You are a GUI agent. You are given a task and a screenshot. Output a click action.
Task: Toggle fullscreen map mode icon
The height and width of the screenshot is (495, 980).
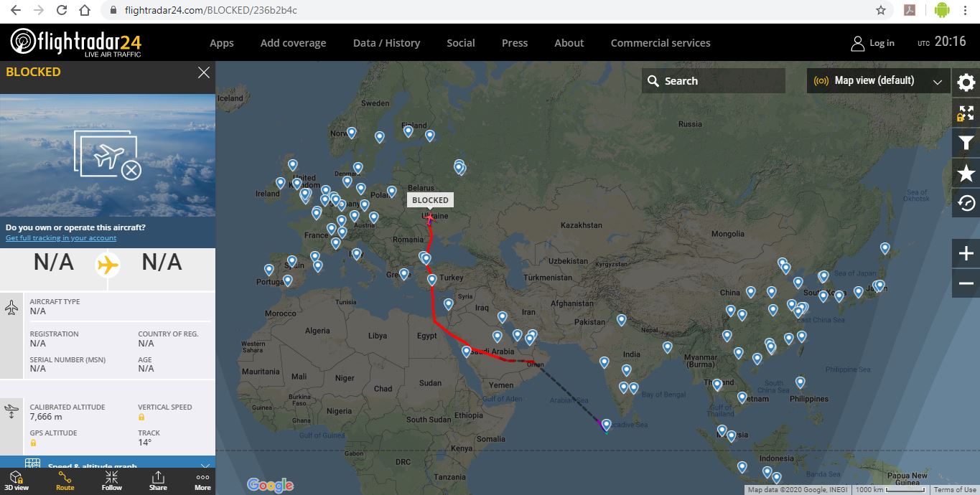966,113
